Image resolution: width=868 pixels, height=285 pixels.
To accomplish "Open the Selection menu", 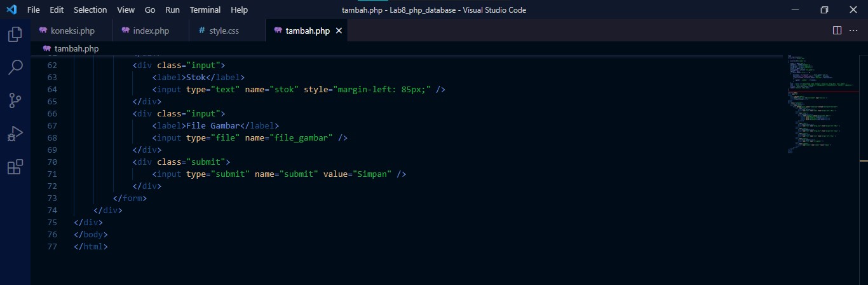I will click(90, 10).
